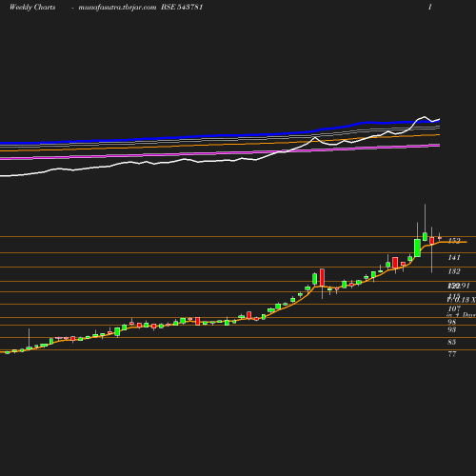Click the 'BSE 543781' symbol text
476x476 pixels.
click(182, 7)
